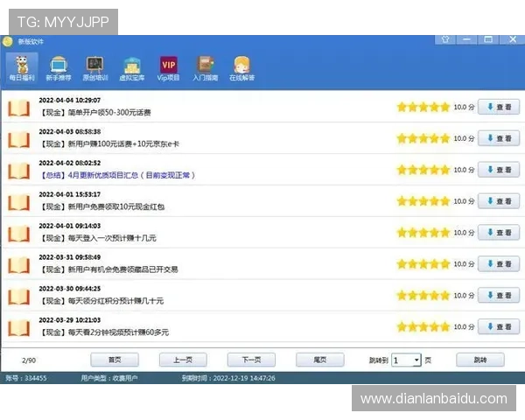Open link 4月更新优质项目汇总（目前变现正常）
Viewport: 525px width, 420px height.
coord(117,175)
